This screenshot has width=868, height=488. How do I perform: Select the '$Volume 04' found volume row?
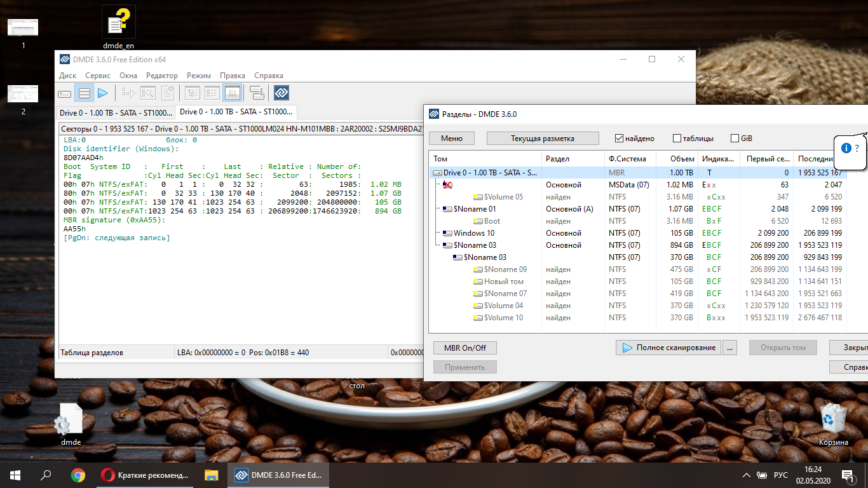[x=638, y=306]
